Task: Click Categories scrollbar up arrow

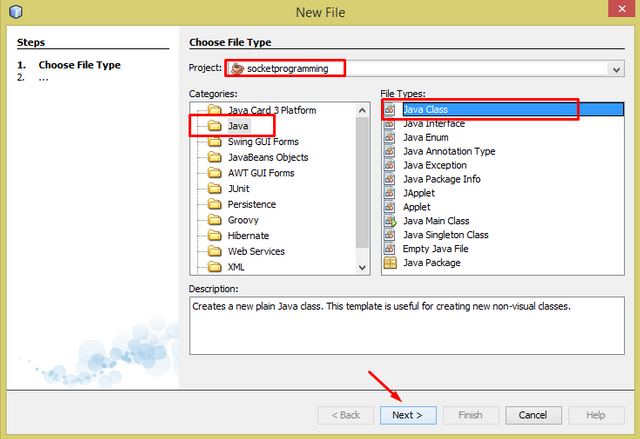Action: tap(362, 110)
